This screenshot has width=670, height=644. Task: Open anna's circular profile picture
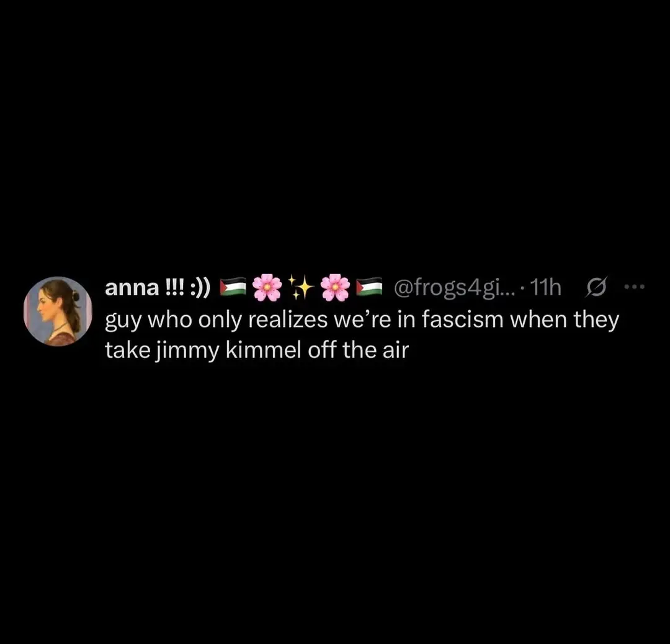58,311
